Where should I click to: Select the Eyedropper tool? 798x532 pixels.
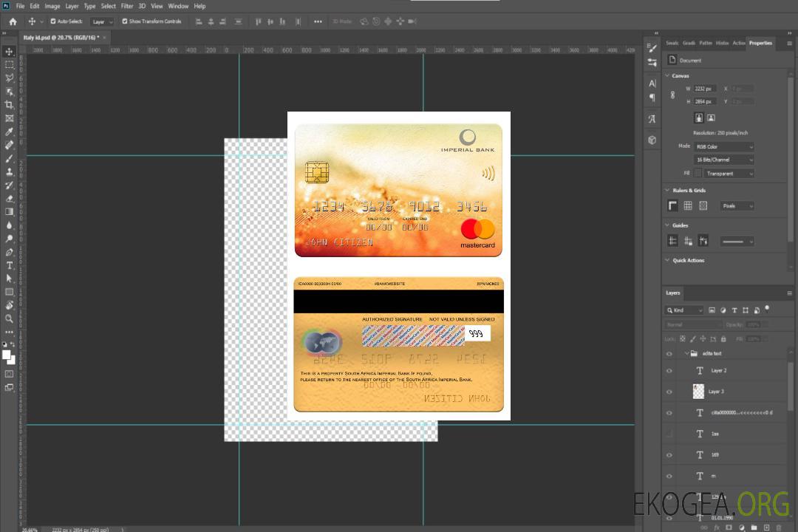pyautogui.click(x=9, y=132)
